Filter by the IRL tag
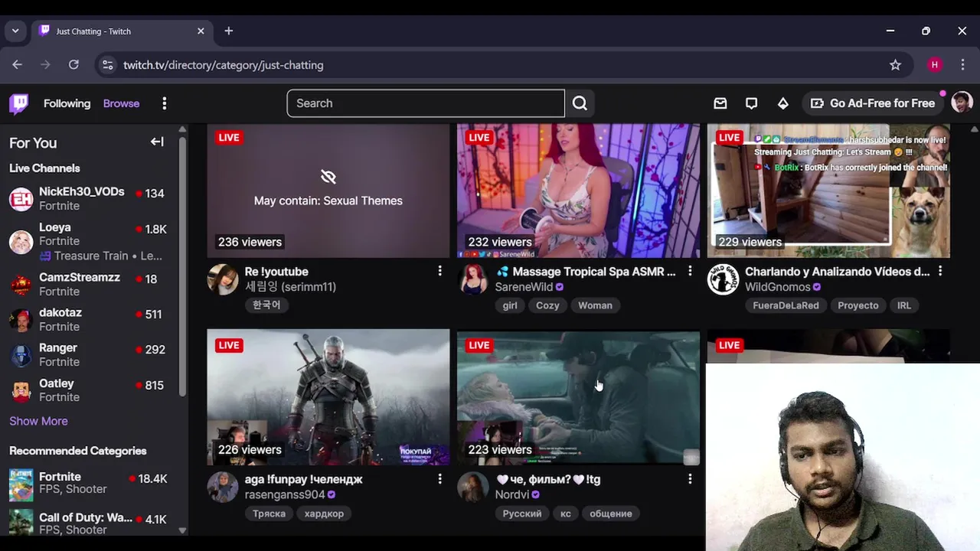 (904, 305)
